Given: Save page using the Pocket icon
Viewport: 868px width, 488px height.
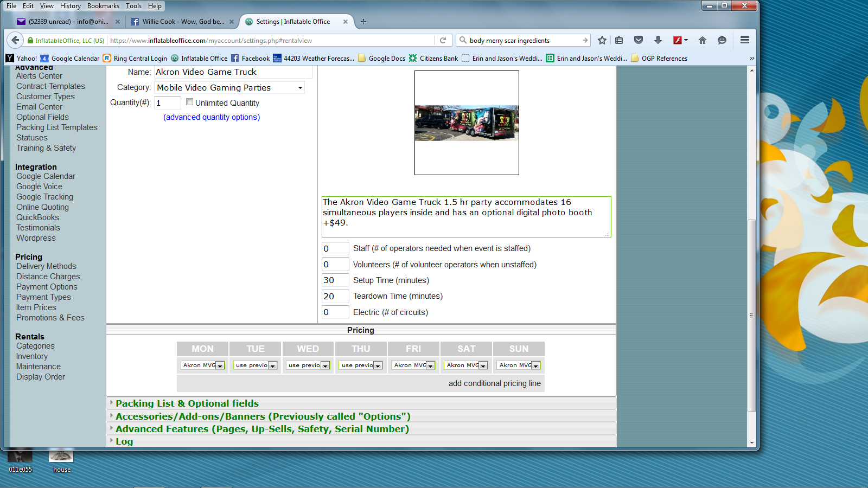Looking at the screenshot, I should click(x=639, y=40).
